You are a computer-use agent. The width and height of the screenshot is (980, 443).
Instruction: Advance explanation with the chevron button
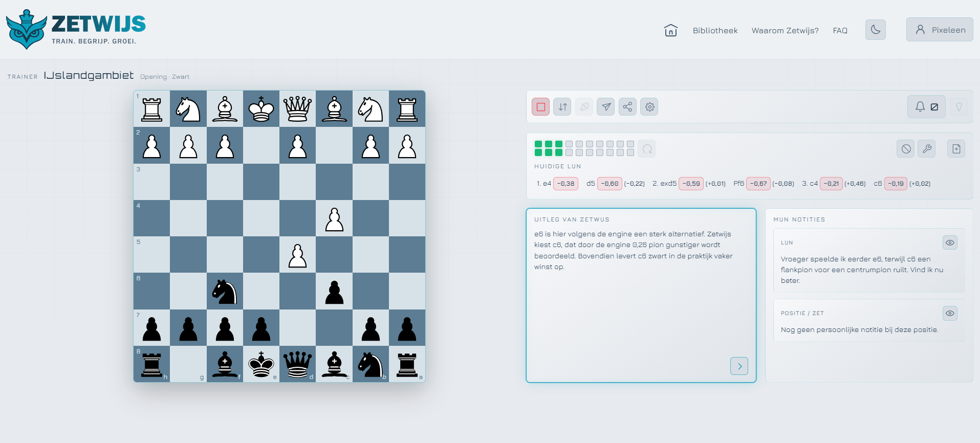click(739, 366)
